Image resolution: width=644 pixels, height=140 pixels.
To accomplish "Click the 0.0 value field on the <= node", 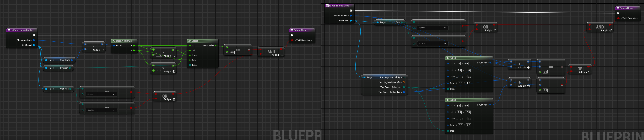I will click(x=232, y=52).
